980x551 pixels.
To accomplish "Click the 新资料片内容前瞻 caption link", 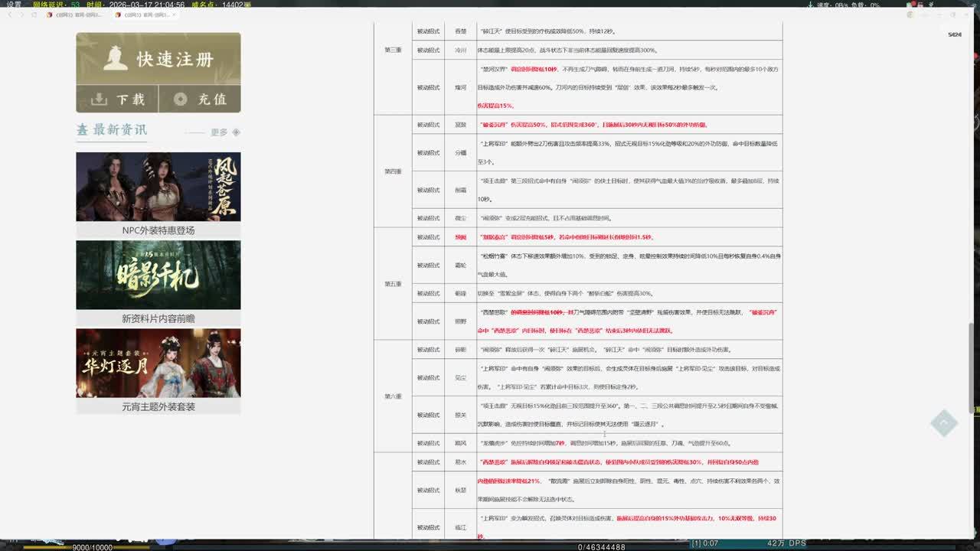I will point(158,318).
